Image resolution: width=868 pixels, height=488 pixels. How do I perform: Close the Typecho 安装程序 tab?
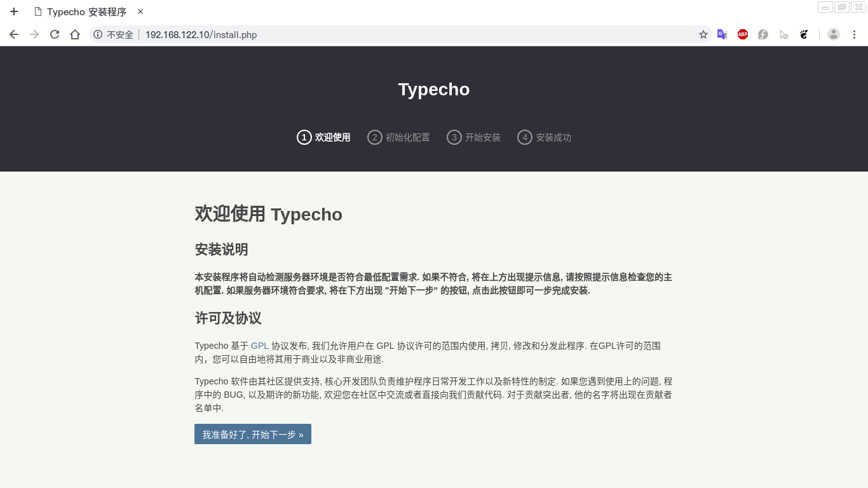140,11
